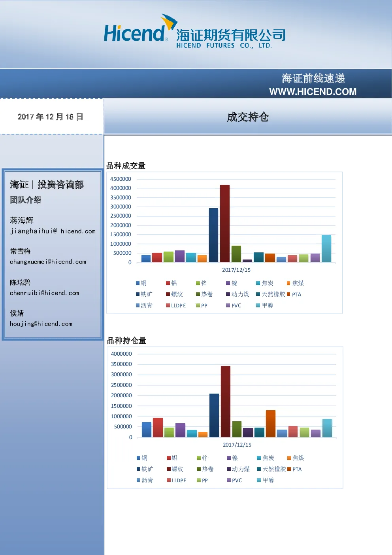This screenshot has height=555, width=392.
Task: Click the Hicend company logo
Action: tap(194, 31)
